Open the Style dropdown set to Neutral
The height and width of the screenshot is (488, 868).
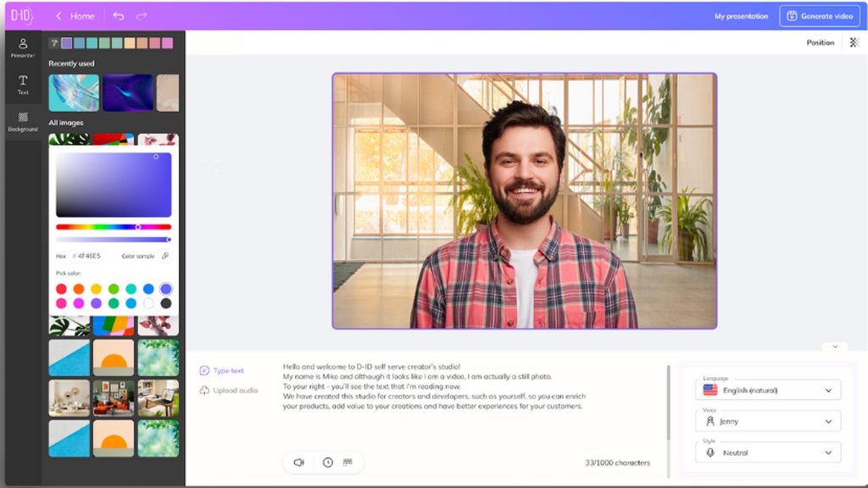point(768,452)
